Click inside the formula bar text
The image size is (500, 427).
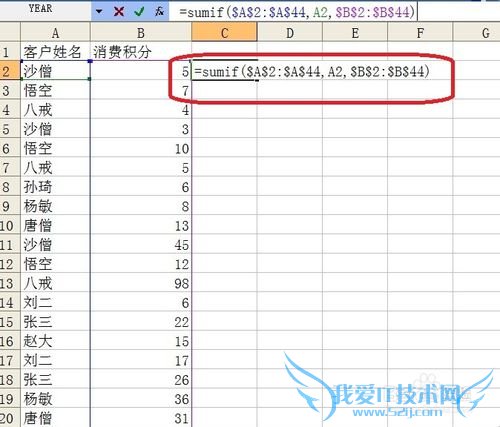point(297,12)
